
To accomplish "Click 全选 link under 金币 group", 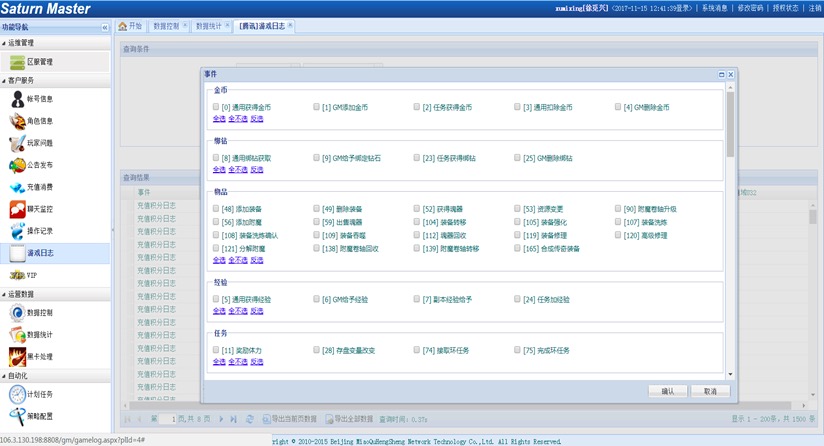I will (x=219, y=118).
